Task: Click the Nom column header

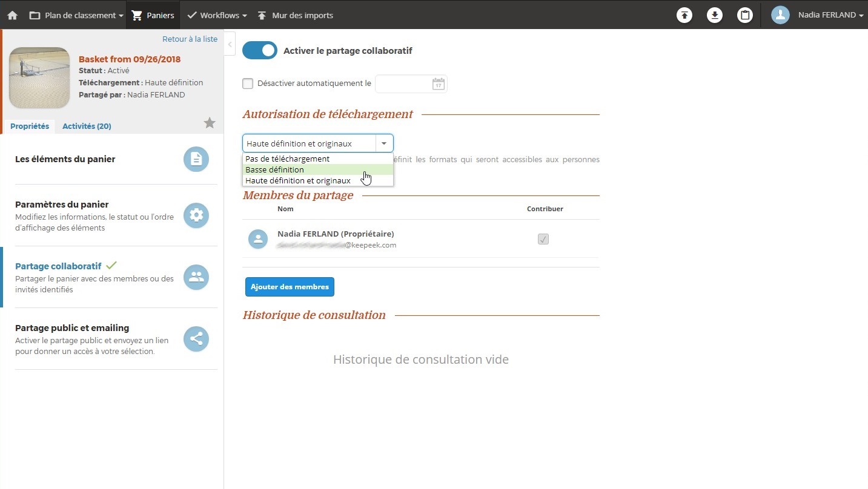Action: click(x=285, y=209)
